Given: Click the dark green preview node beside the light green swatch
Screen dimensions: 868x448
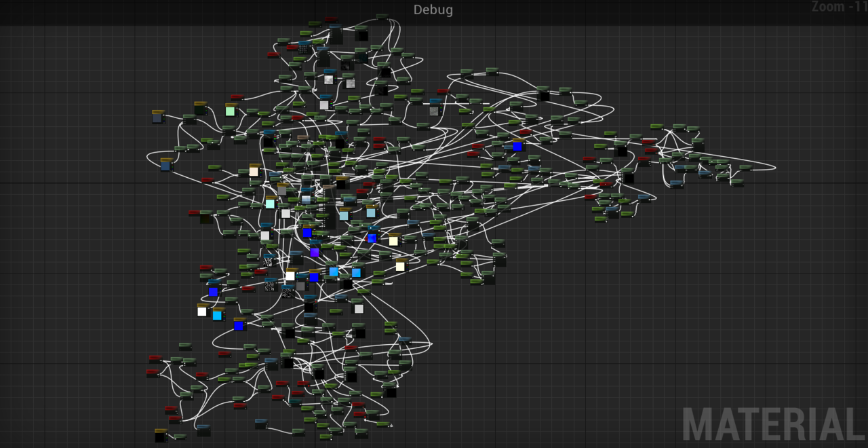Looking at the screenshot, I should pyautogui.click(x=201, y=108).
